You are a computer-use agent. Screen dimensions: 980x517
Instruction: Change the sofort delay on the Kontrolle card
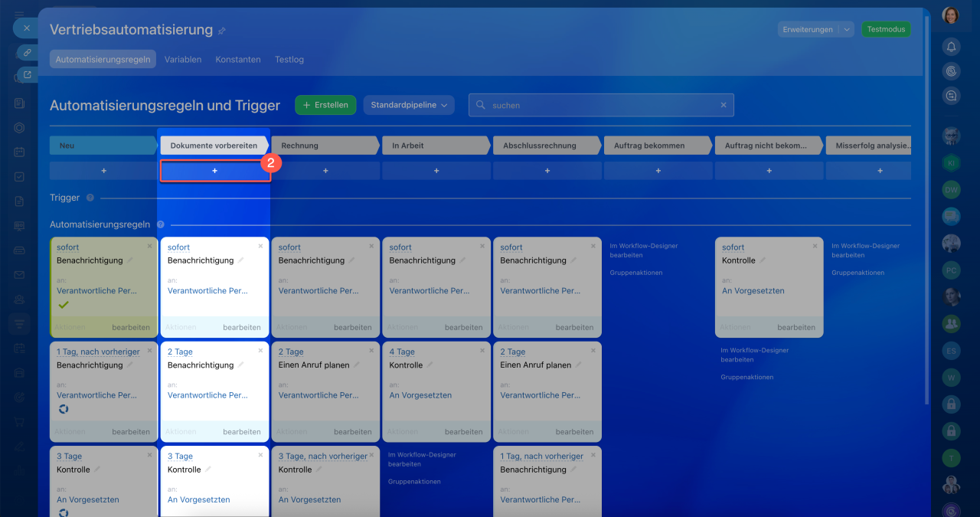click(733, 247)
